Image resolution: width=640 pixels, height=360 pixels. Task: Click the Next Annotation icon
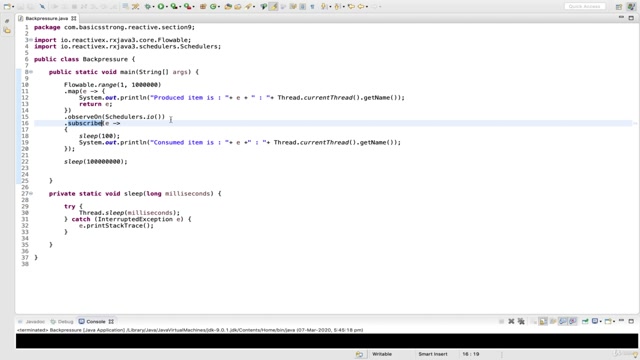tap(324, 7)
